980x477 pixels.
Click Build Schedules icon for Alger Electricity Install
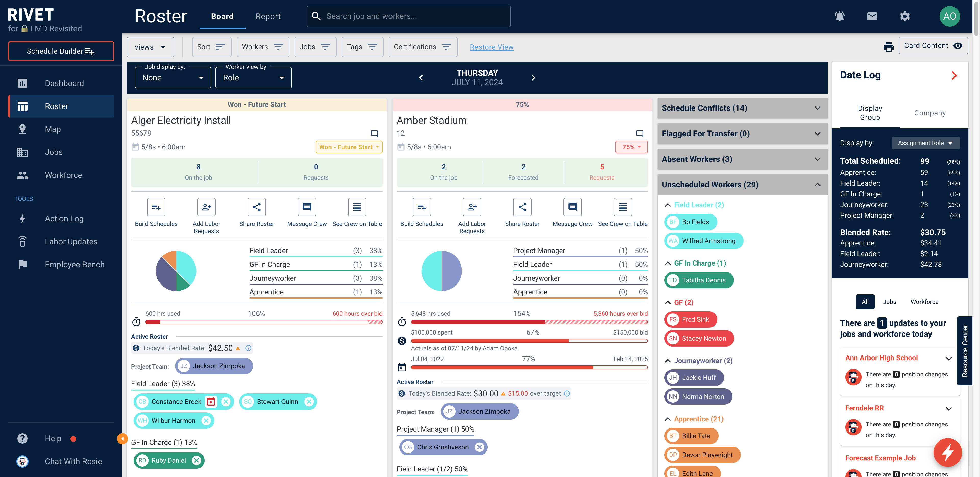pos(156,207)
